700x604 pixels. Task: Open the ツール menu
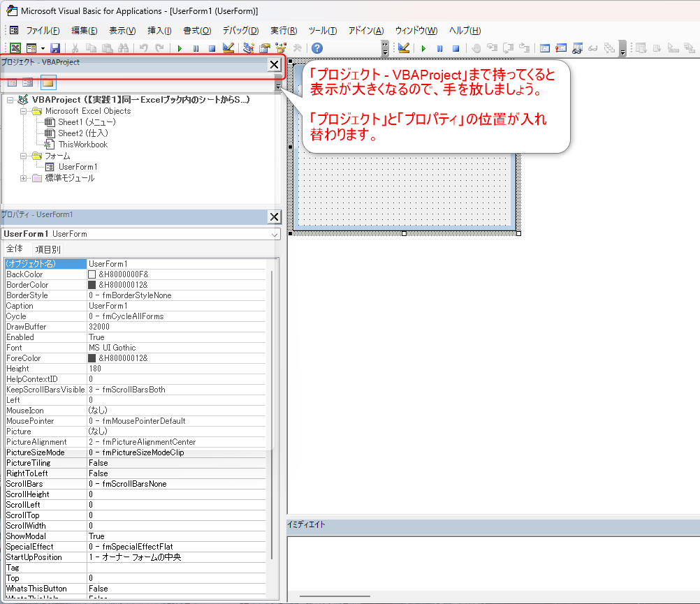pos(322,30)
